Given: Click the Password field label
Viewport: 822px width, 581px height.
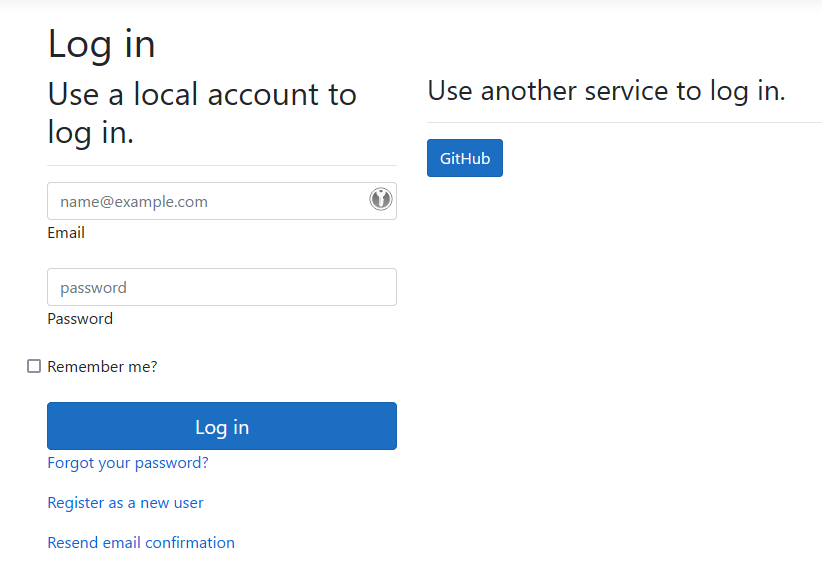Looking at the screenshot, I should coord(80,318).
